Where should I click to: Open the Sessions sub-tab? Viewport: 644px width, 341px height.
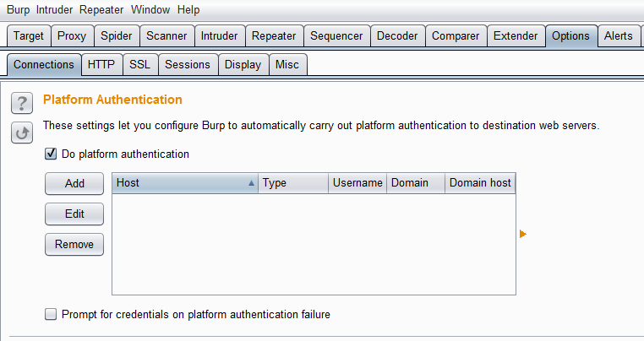[188, 65]
